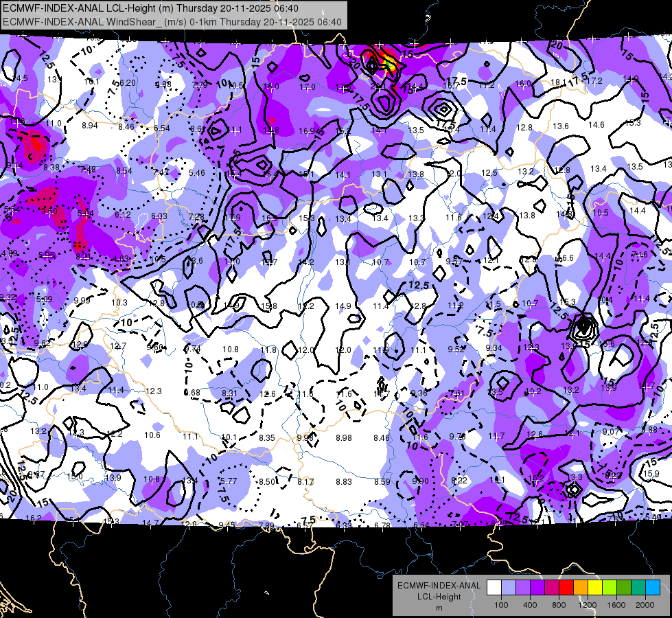672x618 pixels.
Task: Click the map value '7.61'
Action: tap(456, 393)
